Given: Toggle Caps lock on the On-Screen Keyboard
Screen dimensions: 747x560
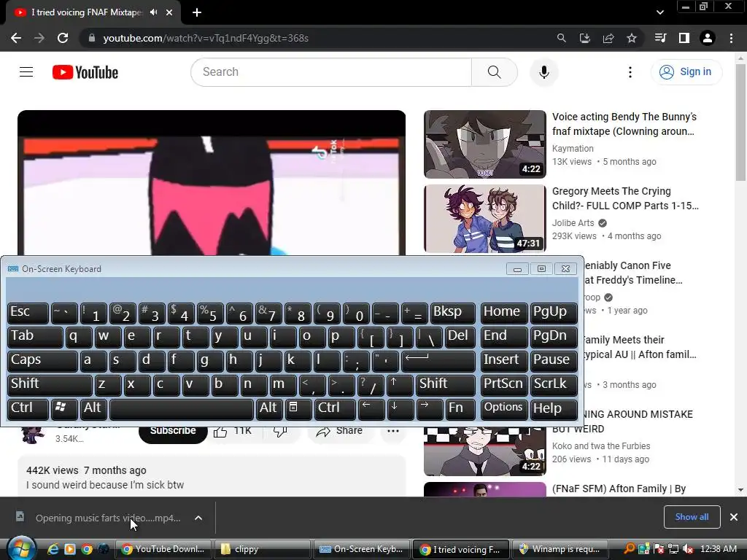Looking at the screenshot, I should [42, 360].
